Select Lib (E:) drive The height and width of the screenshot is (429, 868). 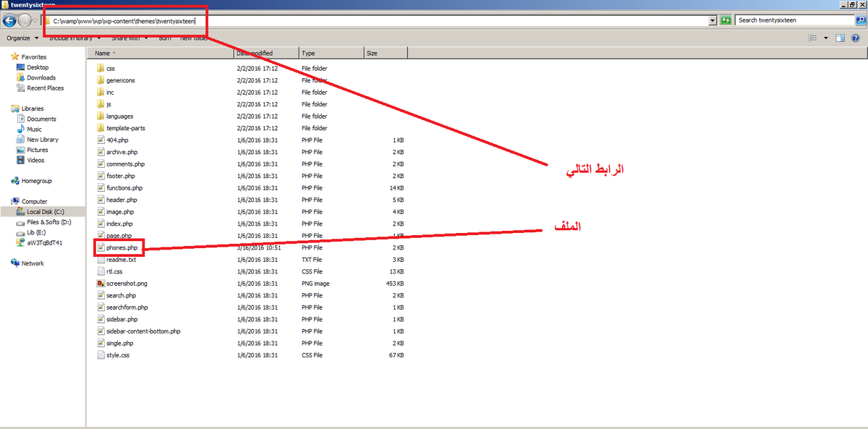[x=36, y=232]
